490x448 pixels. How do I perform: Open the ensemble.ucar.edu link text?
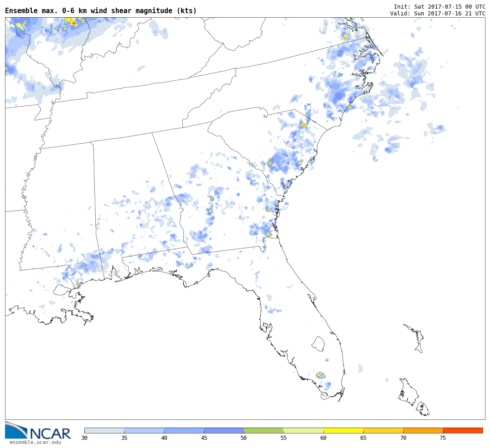[x=35, y=443]
